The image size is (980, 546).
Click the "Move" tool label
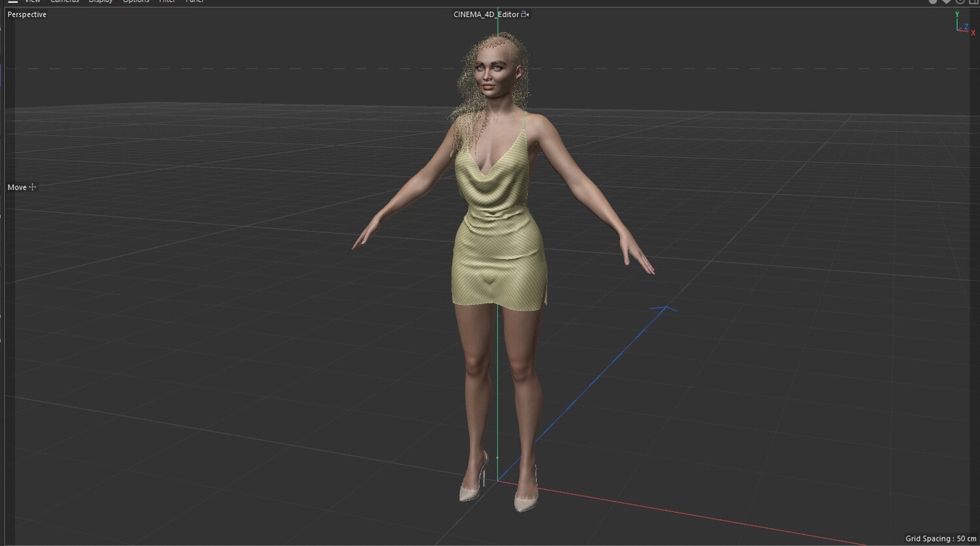click(x=17, y=187)
